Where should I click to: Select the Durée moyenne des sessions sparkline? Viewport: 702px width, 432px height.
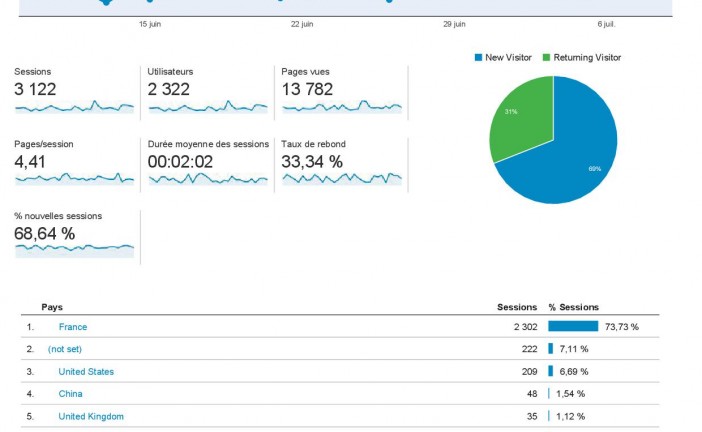207,178
